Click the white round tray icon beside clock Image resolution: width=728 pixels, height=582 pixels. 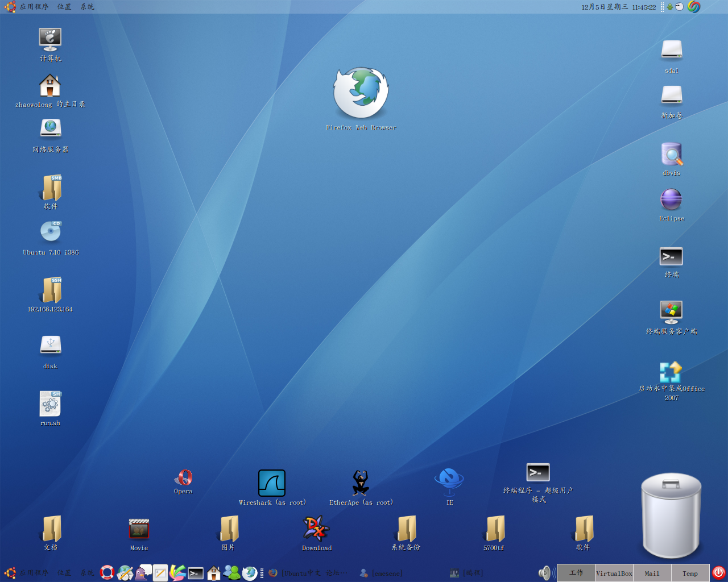(679, 7)
